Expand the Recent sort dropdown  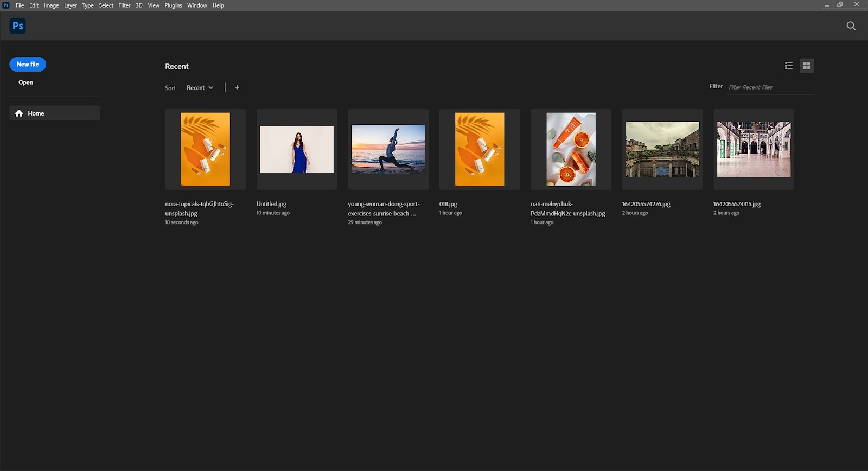(200, 88)
